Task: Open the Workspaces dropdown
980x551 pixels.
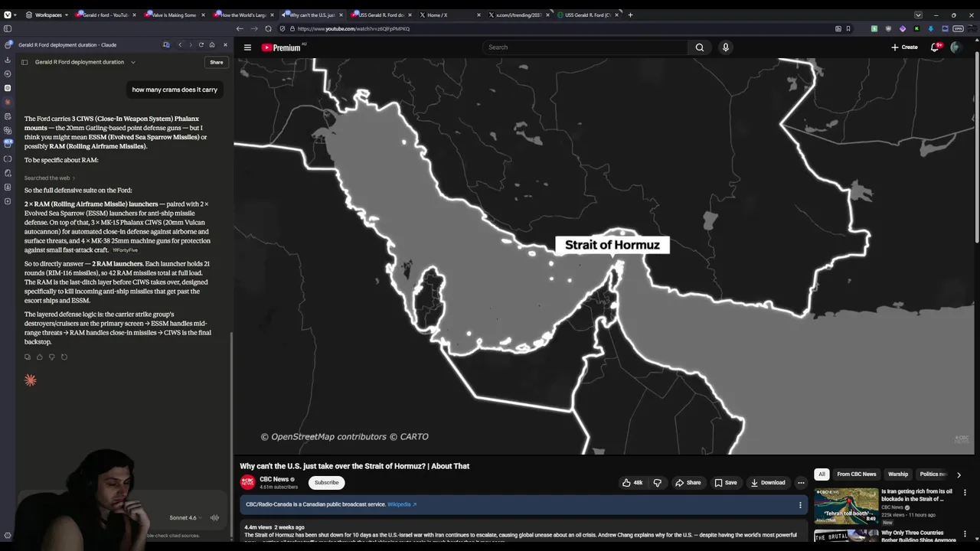Action: click(x=47, y=15)
